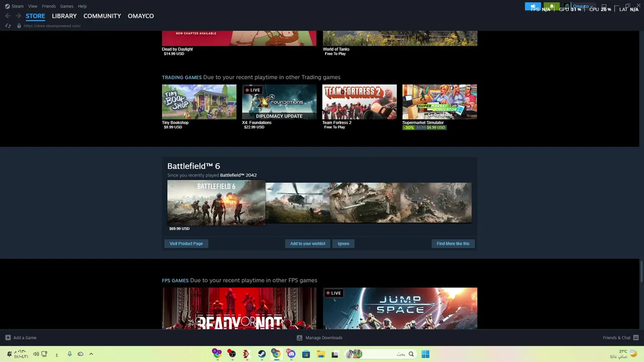
Task: Click the microphone icon in system tray
Action: (x=69, y=354)
